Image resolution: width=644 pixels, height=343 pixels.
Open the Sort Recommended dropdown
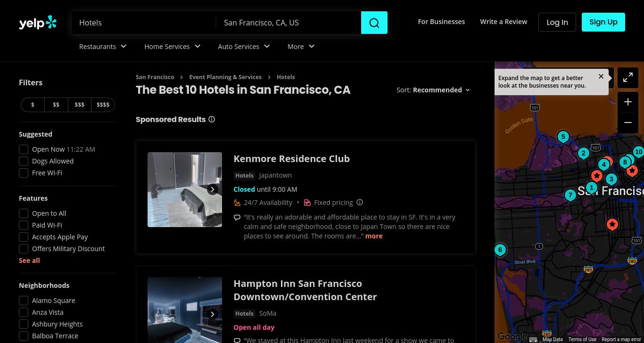point(441,90)
